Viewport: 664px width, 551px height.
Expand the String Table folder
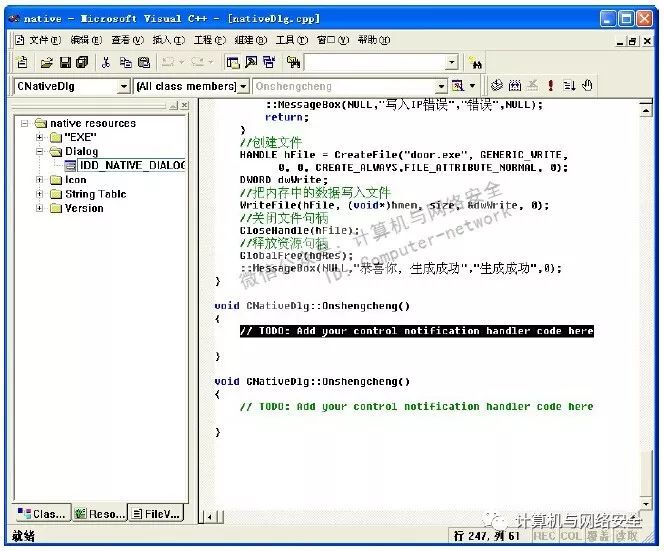[39, 194]
